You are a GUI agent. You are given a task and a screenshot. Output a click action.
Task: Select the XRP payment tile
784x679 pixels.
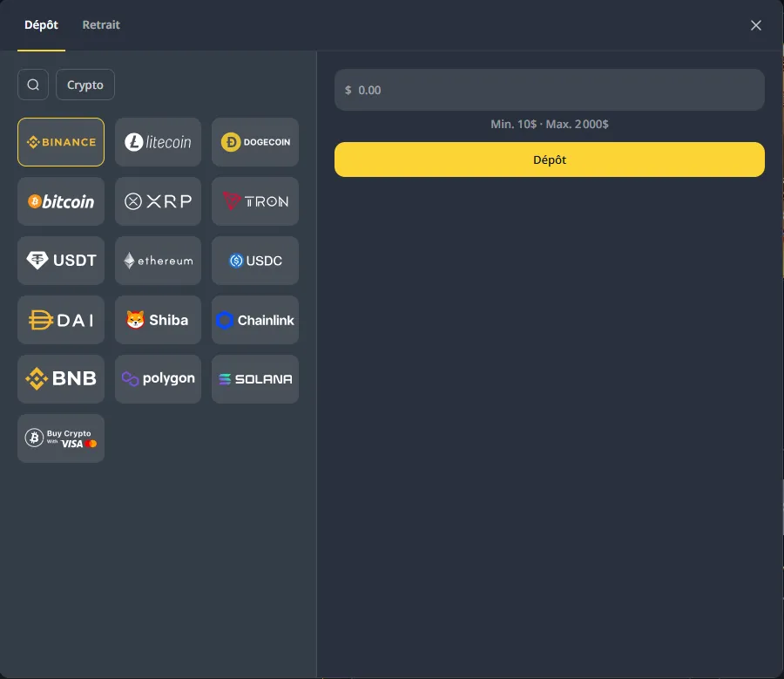click(158, 201)
